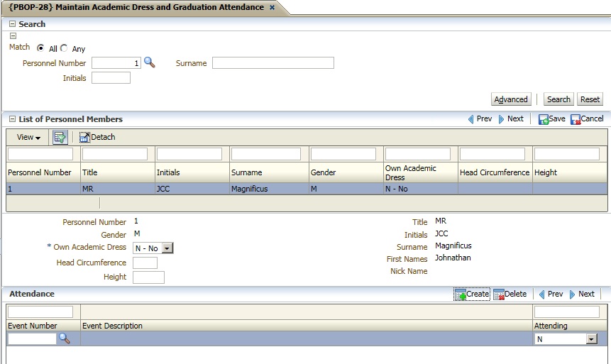Go to next personnel member

click(x=511, y=119)
